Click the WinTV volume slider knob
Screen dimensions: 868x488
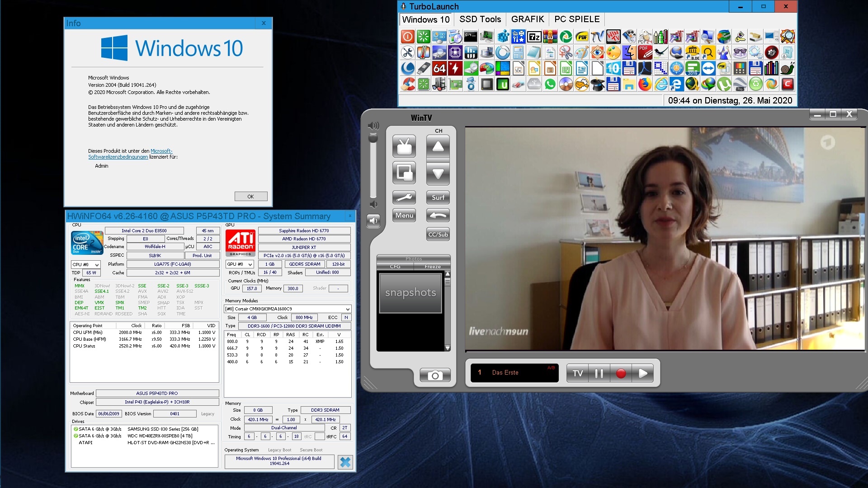point(373,138)
